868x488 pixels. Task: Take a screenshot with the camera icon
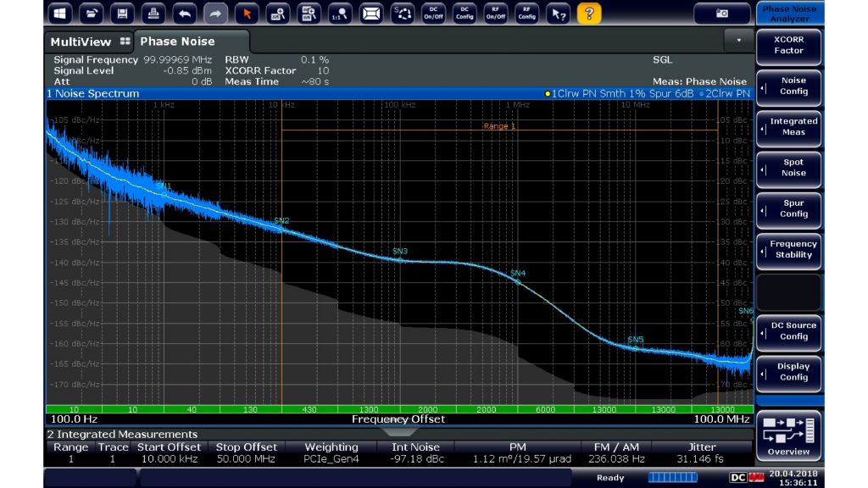coord(721,14)
